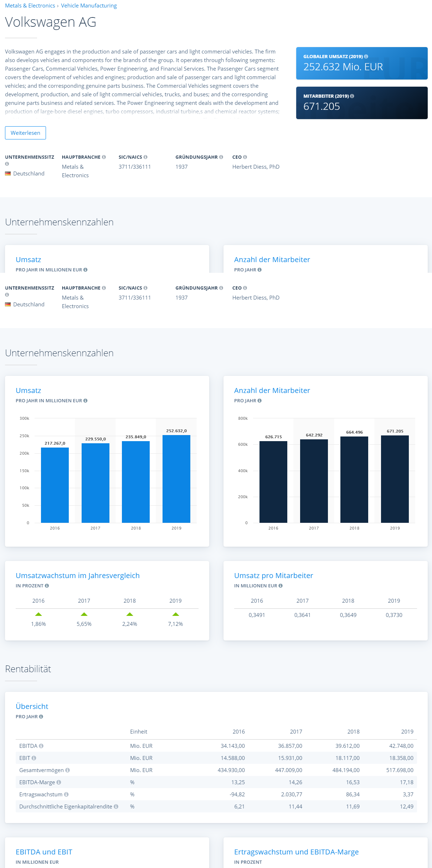Screen dimensions: 432x868
Task: Click the 2019 revenue bar labeled 252.632,0
Action: 176,479
